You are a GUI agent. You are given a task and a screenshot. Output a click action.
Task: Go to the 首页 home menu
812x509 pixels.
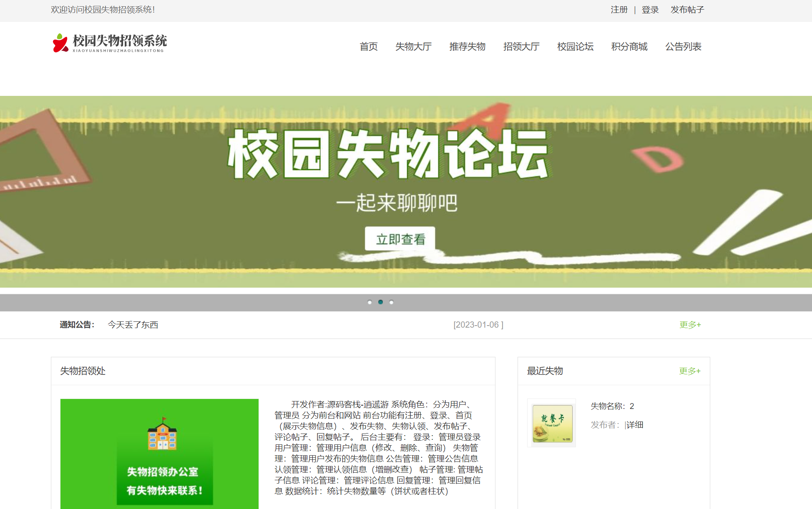tap(369, 47)
